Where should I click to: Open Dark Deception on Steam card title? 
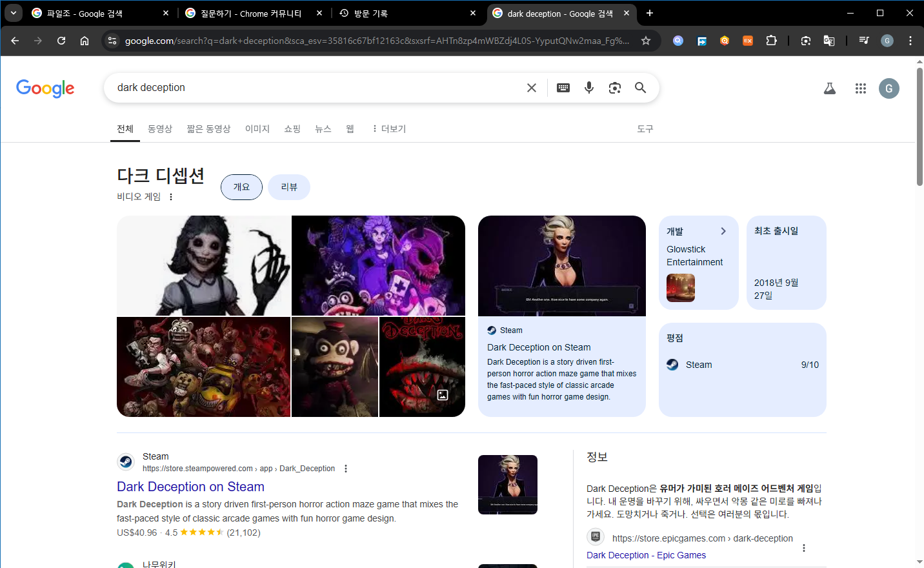(539, 347)
